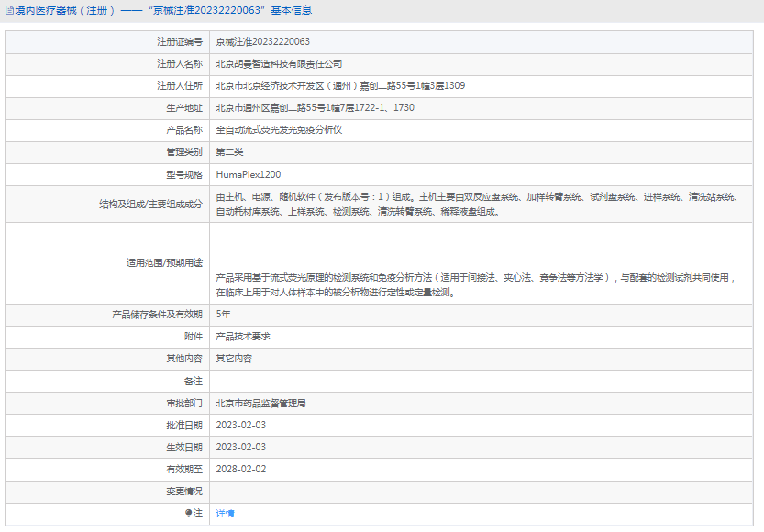Select the 第二类 management class value
Viewport: 764px width, 532px height.
point(229,152)
